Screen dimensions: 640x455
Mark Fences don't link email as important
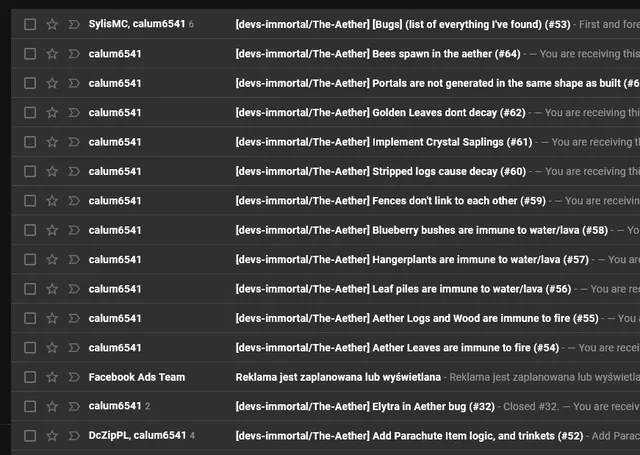coord(74,201)
